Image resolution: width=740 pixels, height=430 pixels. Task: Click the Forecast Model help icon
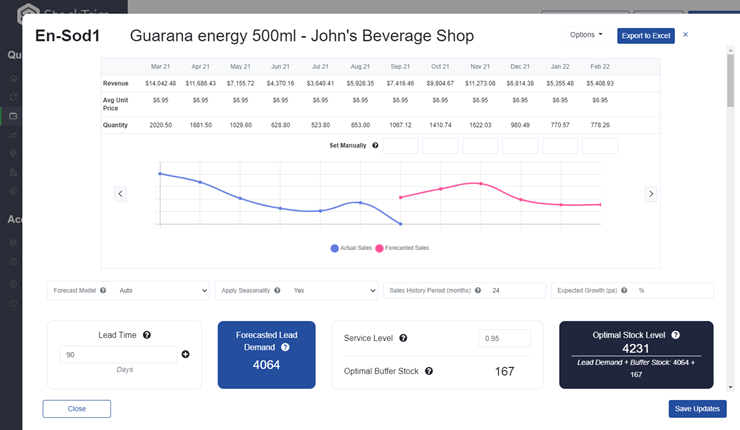103,290
